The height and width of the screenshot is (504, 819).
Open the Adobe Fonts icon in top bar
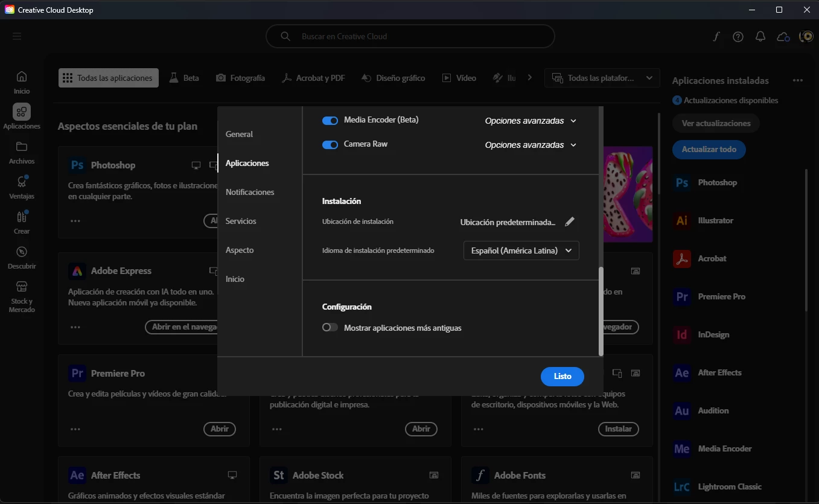[x=716, y=36]
